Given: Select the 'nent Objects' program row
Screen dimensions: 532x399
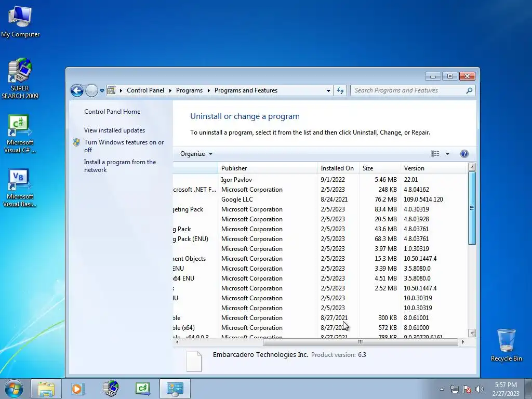Looking at the screenshot, I should pyautogui.click(x=320, y=259).
